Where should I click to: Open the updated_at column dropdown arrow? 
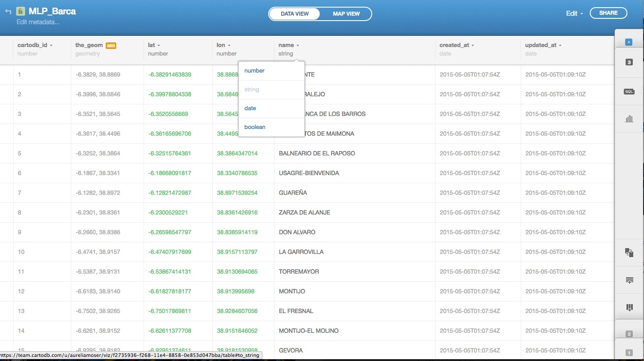(x=560, y=45)
